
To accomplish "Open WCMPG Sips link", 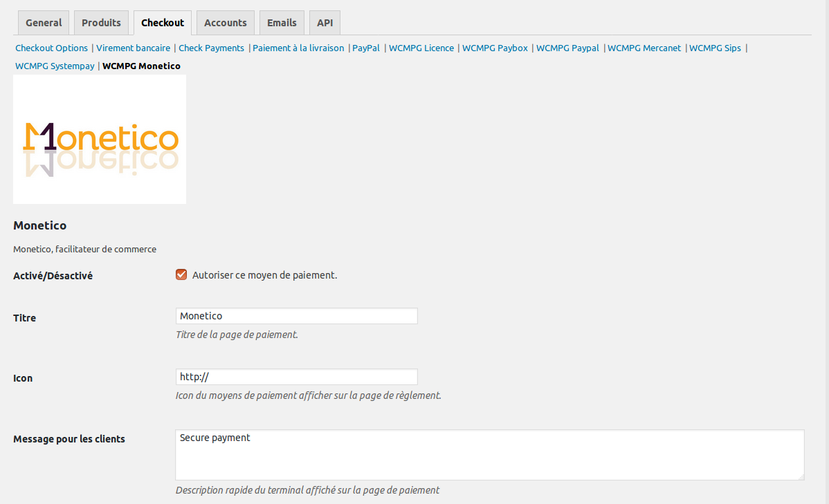I will pos(715,48).
